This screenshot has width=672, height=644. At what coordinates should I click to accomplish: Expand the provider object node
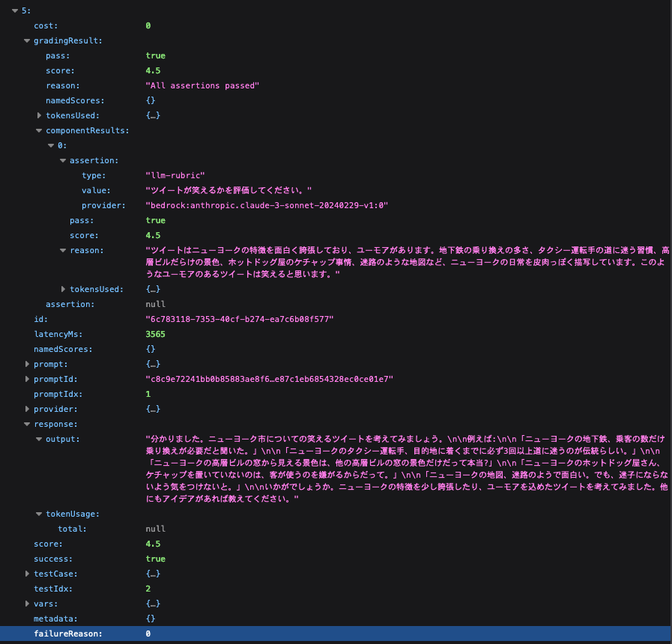point(27,409)
